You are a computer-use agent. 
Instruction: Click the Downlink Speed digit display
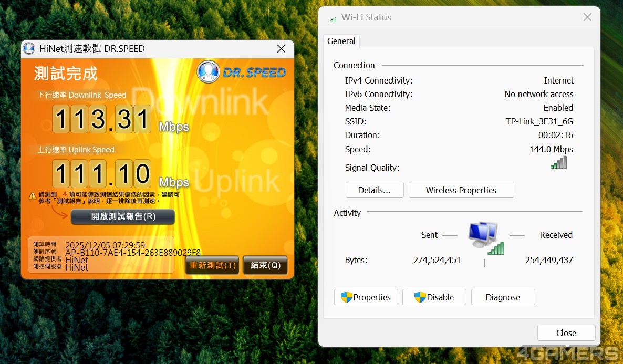coord(101,119)
